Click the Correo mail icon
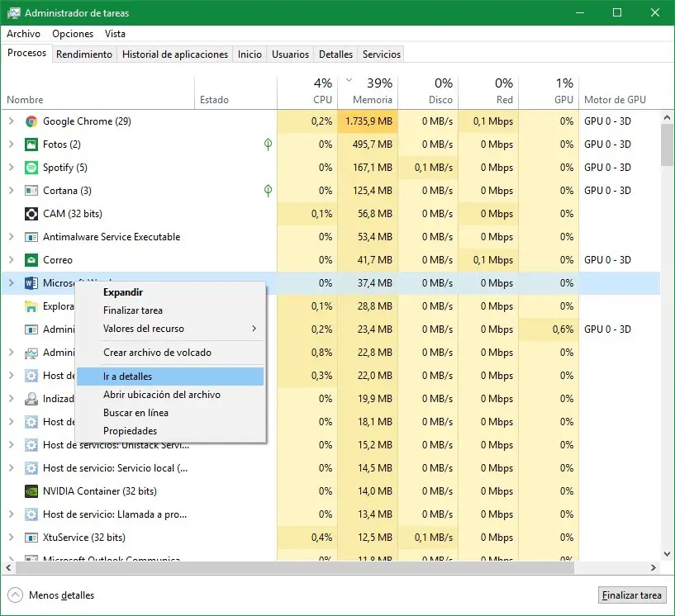 [x=31, y=260]
